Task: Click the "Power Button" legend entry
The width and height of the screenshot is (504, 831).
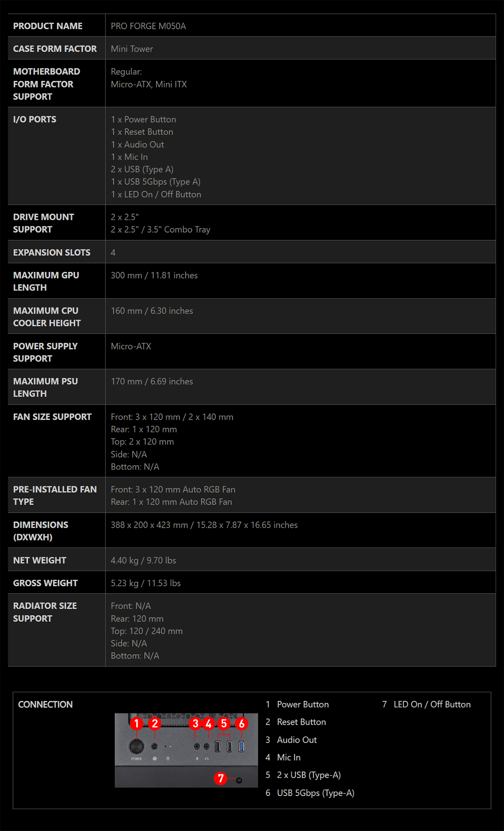Action: tap(302, 705)
